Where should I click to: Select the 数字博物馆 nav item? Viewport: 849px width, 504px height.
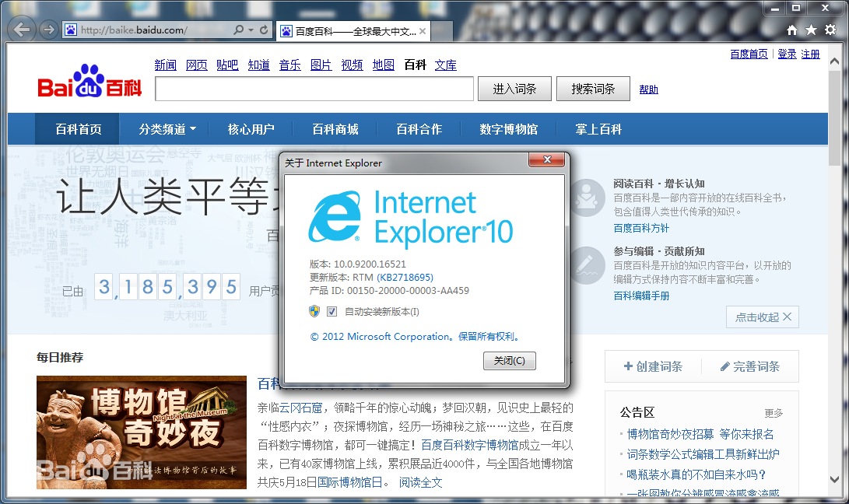click(508, 129)
